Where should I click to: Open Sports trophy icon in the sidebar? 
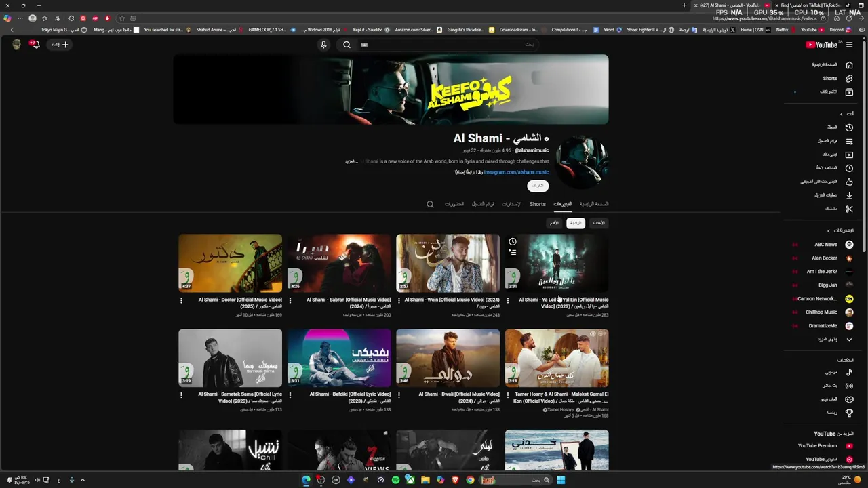(849, 413)
